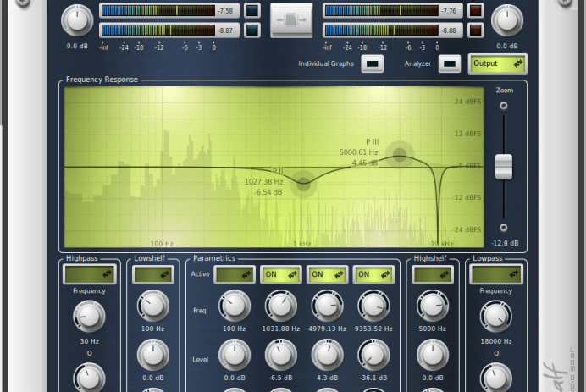586x392 pixels.
Task: Click the parametric level knob at 4.3 dB
Action: pyautogui.click(x=327, y=355)
